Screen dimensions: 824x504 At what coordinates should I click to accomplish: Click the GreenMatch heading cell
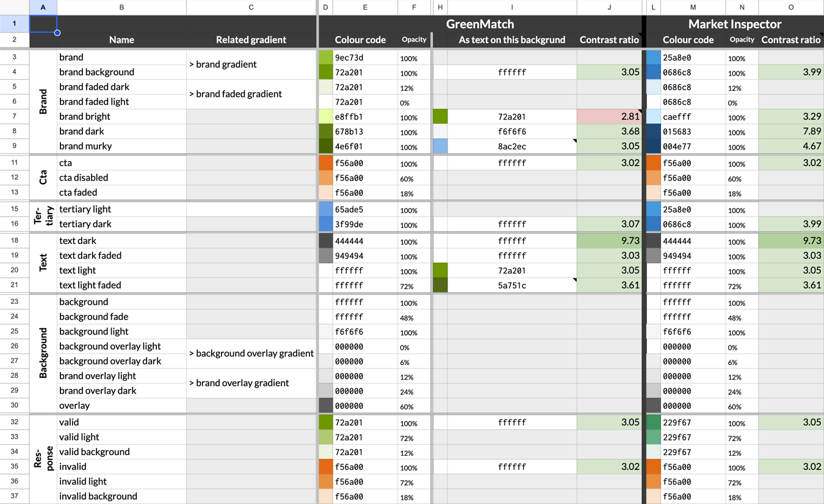tap(480, 24)
